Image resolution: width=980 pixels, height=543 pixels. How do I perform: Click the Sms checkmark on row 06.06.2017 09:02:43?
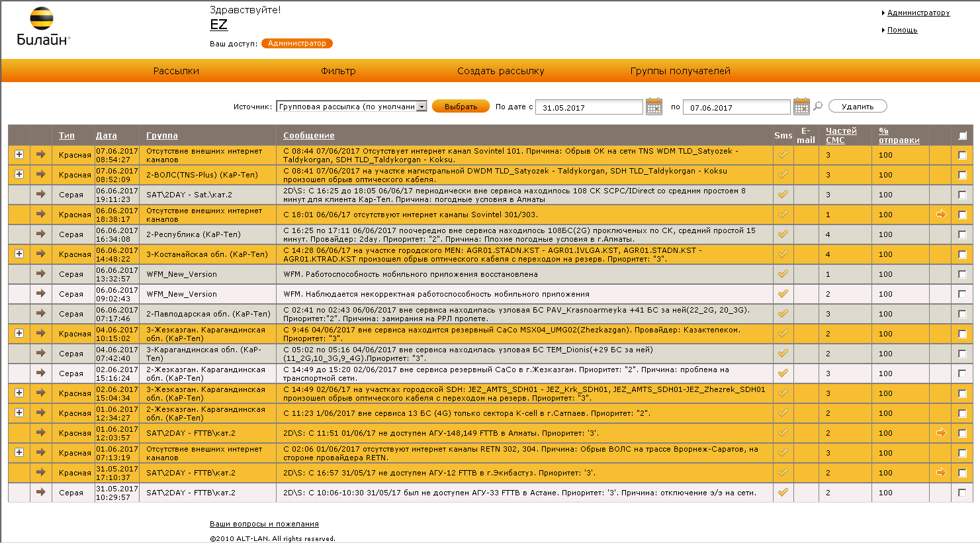click(783, 293)
